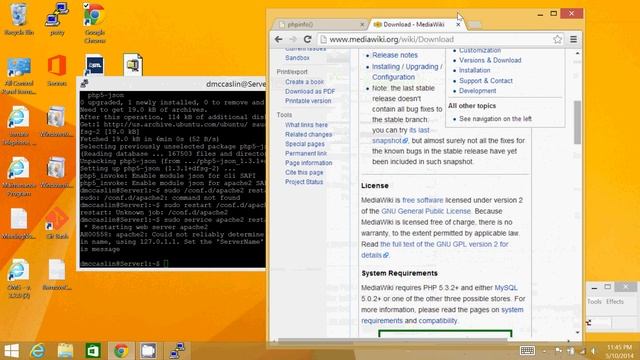640x360 pixels.
Task: Click the terminal command prompt line
Action: pos(124,264)
